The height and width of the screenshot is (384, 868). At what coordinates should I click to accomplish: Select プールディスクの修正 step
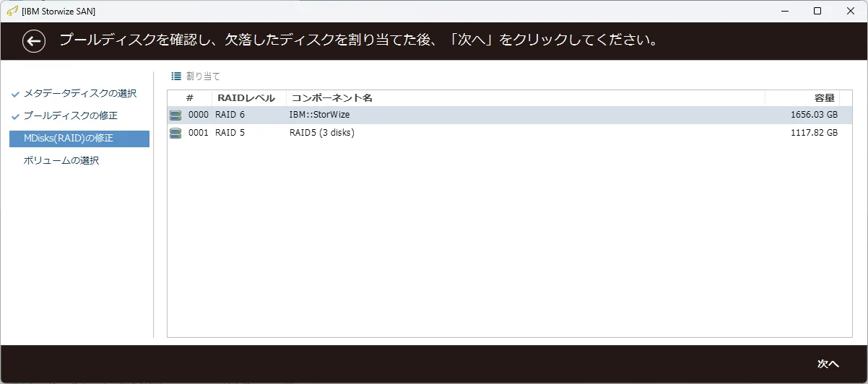(x=71, y=115)
